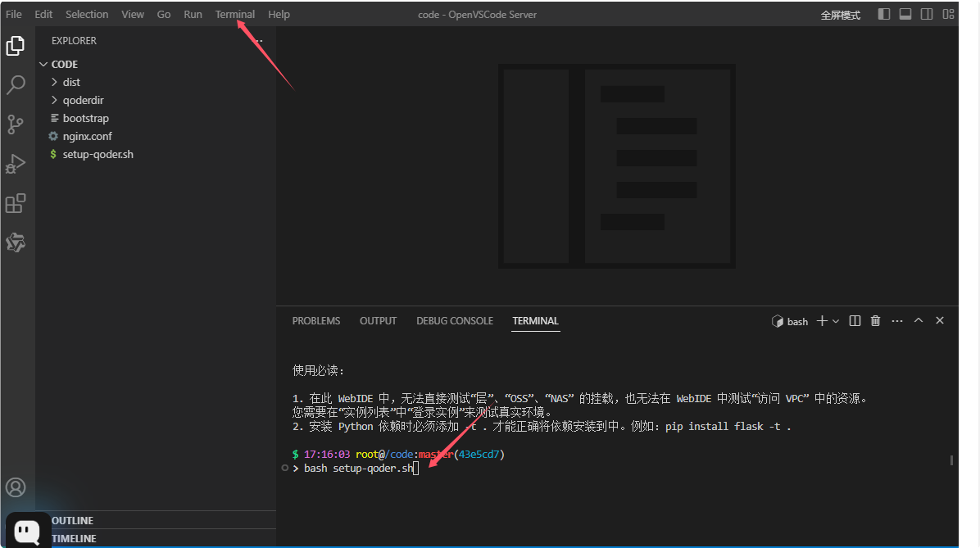The height and width of the screenshot is (548, 980).
Task: Open the Run and Debug panel
Action: coord(15,164)
